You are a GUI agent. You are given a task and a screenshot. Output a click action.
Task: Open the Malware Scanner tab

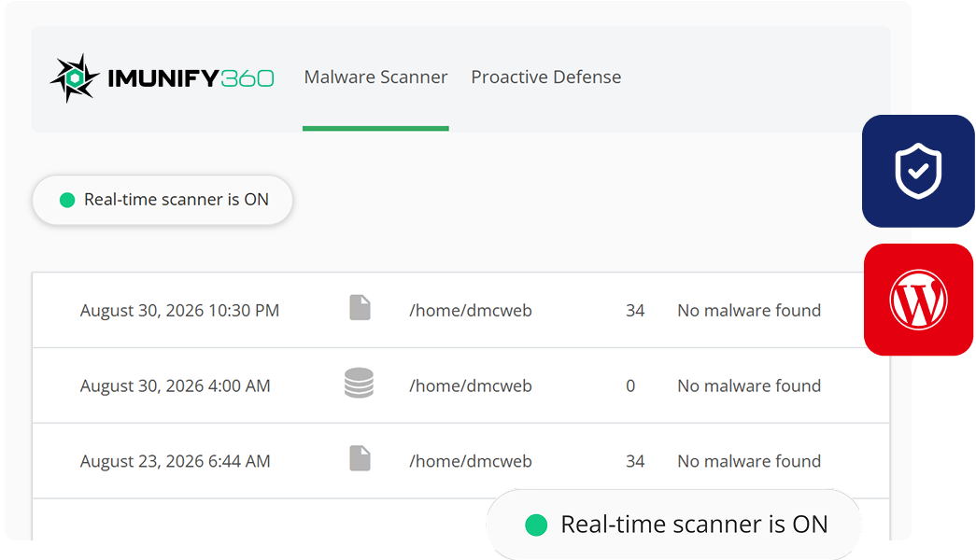click(x=376, y=77)
